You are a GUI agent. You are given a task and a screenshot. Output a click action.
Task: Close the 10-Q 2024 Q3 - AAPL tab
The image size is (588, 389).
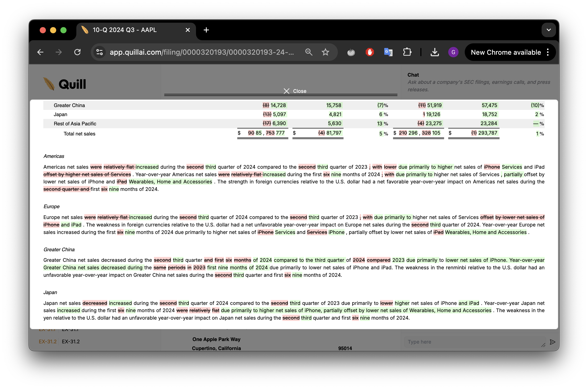pos(188,30)
